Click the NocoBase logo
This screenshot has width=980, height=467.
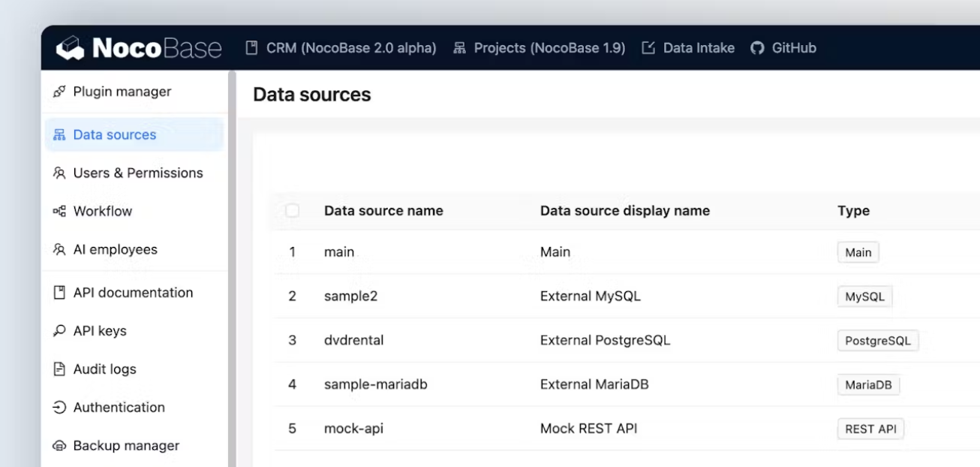139,48
